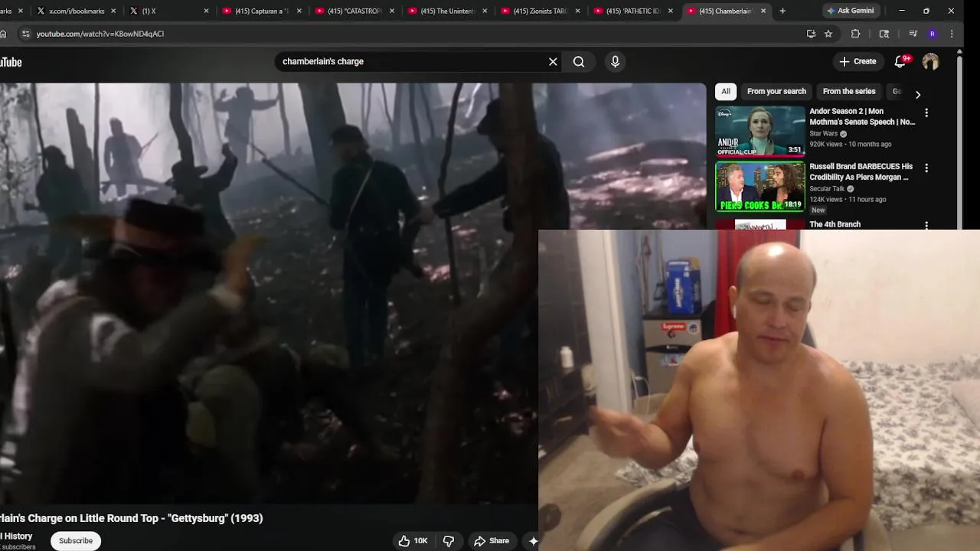Switch to the '(415) Capturan a' tab
Viewport: 980px width, 551px height.
tap(262, 11)
